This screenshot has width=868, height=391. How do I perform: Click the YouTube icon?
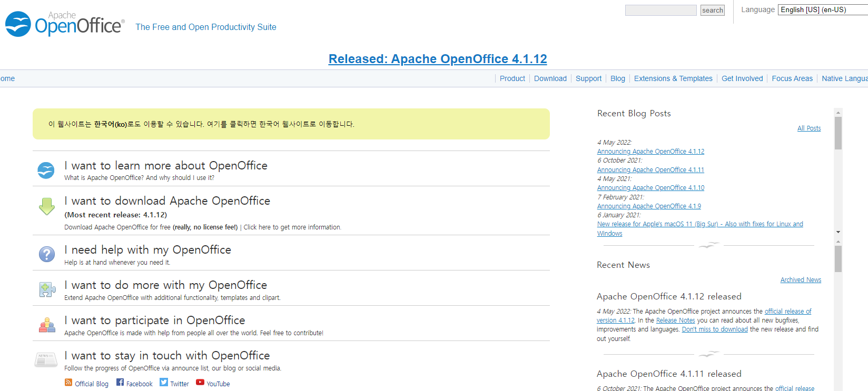coord(200,383)
